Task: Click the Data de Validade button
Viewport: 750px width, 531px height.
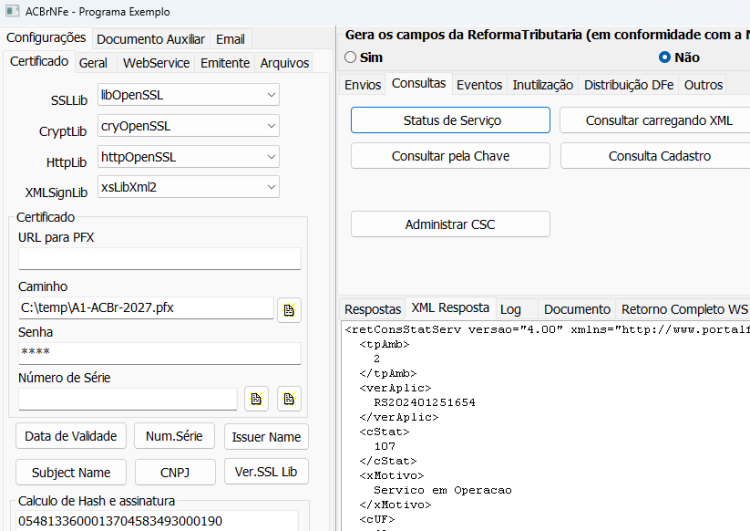Action: tap(71, 436)
